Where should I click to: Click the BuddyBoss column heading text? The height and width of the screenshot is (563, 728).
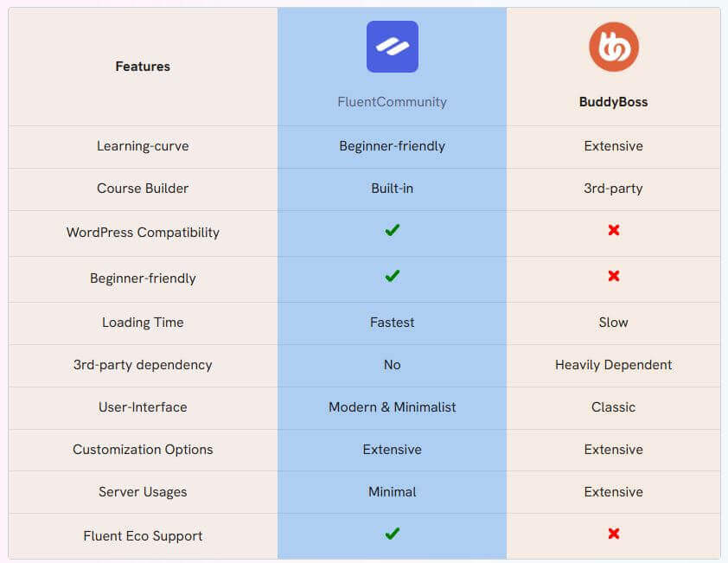tap(613, 102)
